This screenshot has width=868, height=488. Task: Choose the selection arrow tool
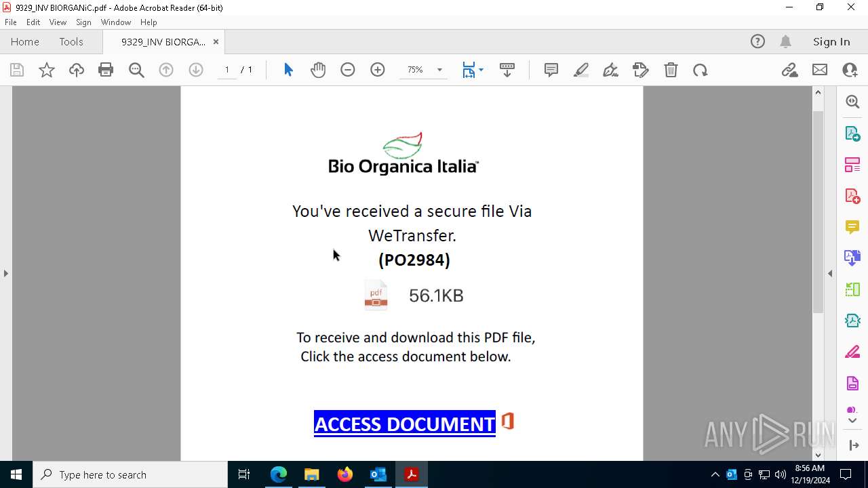(288, 70)
